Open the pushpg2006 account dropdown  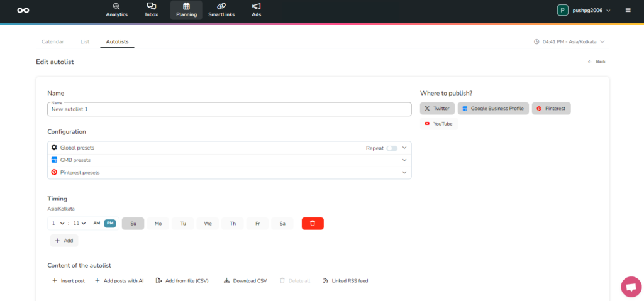pyautogui.click(x=591, y=10)
